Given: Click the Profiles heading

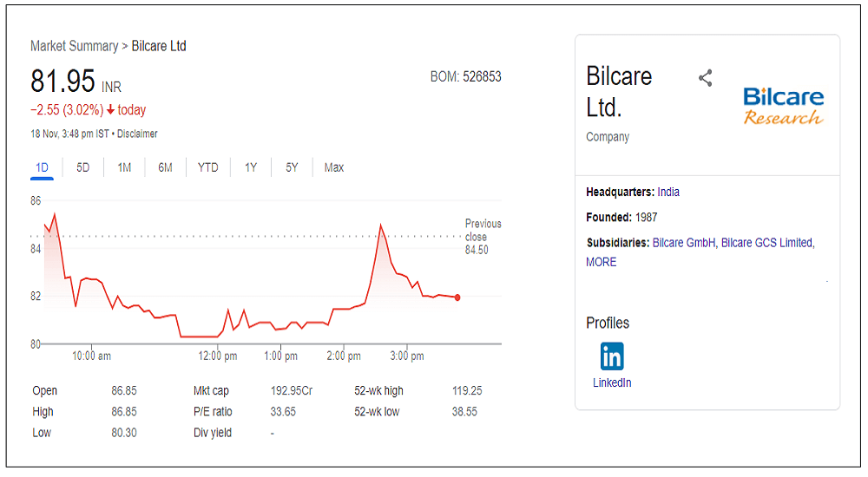Looking at the screenshot, I should 608,323.
